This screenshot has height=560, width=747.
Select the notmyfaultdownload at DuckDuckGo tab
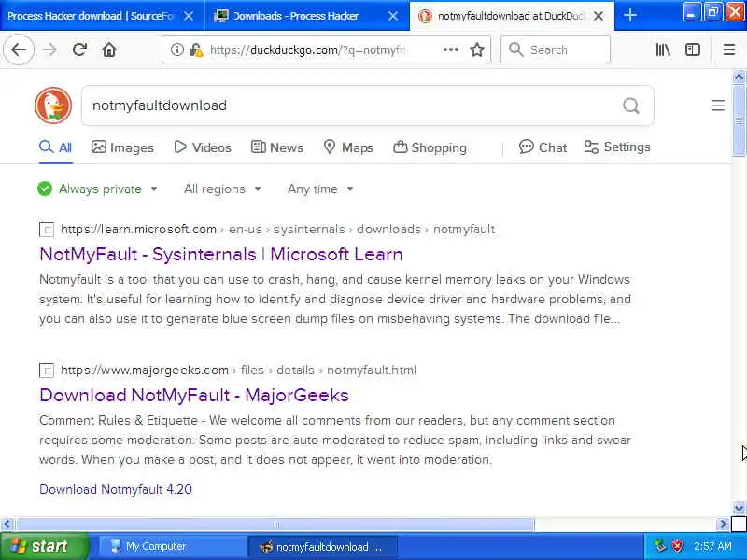[512, 16]
